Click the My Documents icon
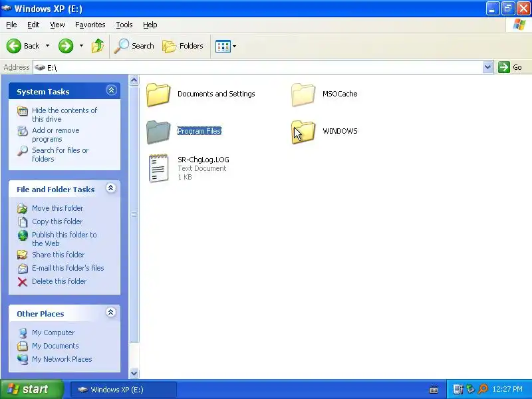Viewport: 532px width, 399px height. coord(23,346)
